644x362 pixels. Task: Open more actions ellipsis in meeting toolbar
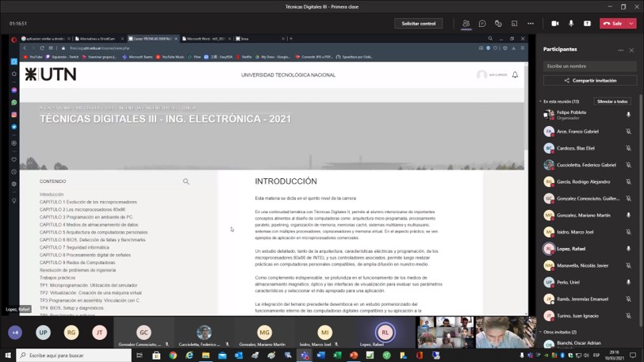531,24
